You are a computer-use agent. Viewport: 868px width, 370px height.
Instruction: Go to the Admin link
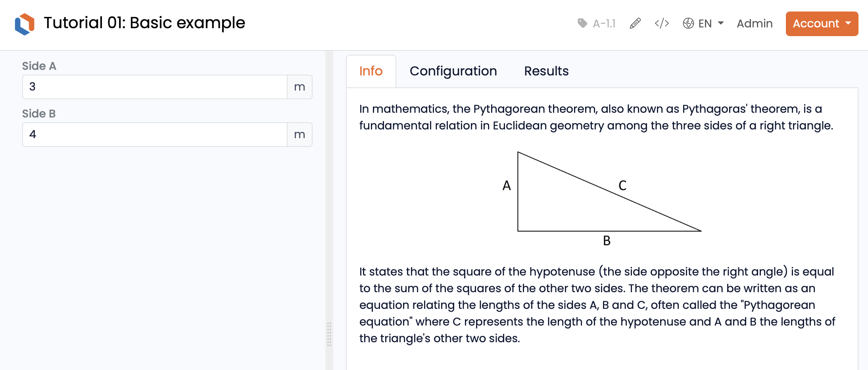pyautogui.click(x=755, y=23)
